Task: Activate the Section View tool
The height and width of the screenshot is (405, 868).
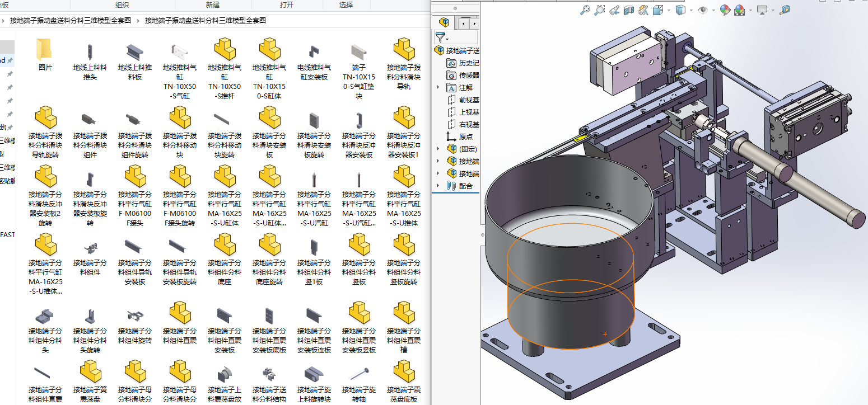Action: click(x=629, y=10)
